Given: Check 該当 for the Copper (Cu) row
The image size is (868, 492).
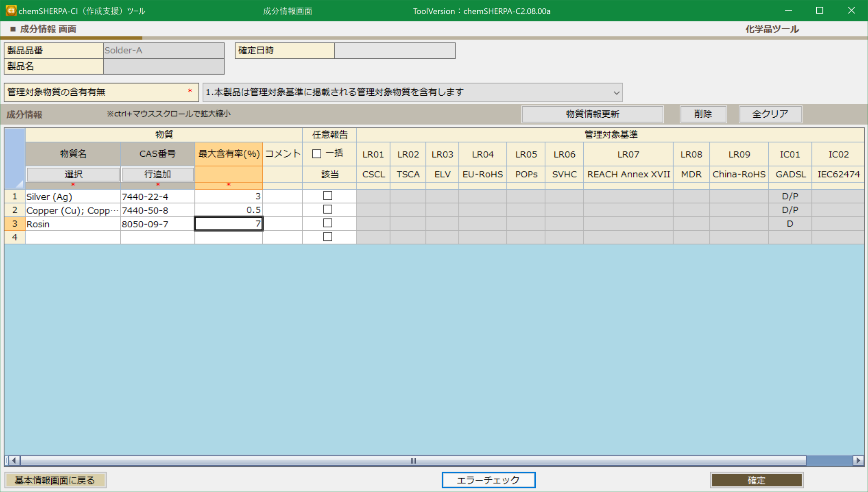Looking at the screenshot, I should click(x=328, y=209).
